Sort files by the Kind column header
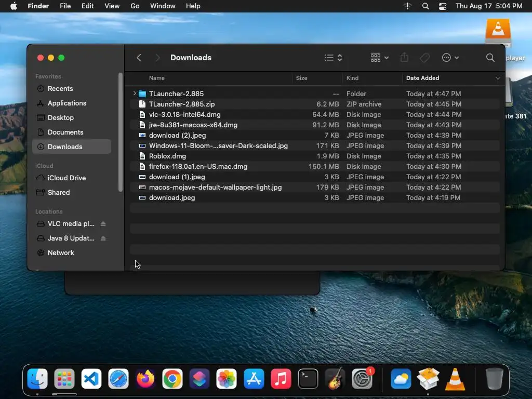This screenshot has width=532, height=399. 352,78
